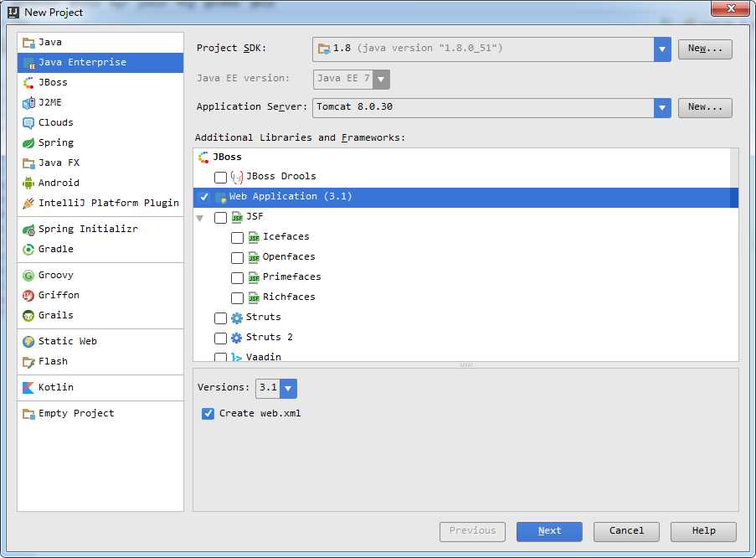Click the JSF framework icon

click(237, 217)
